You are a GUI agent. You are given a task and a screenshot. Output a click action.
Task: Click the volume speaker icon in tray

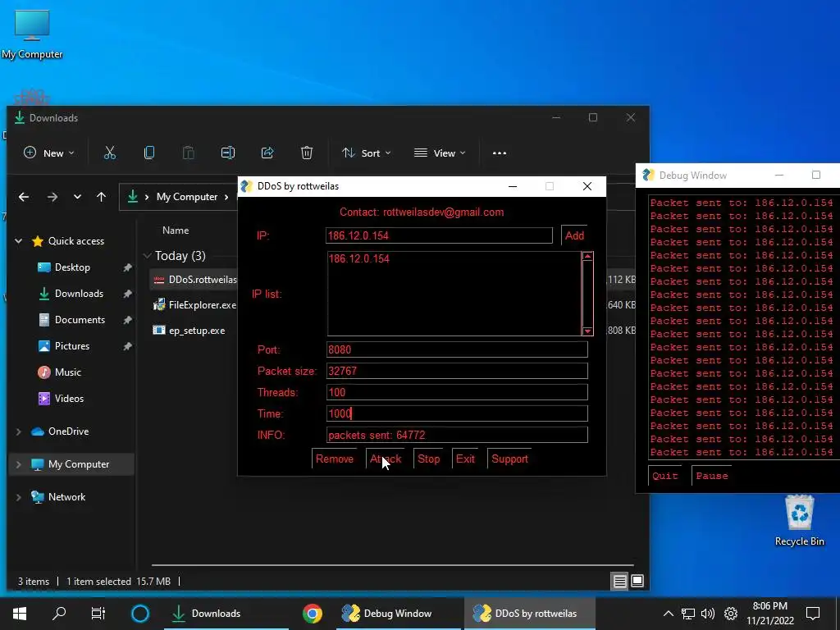pyautogui.click(x=708, y=614)
